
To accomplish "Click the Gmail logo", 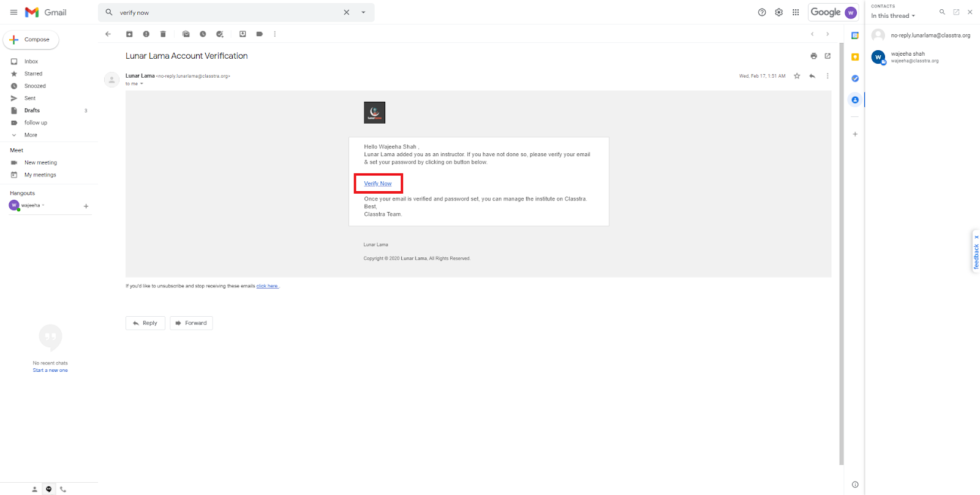I will (x=46, y=12).
